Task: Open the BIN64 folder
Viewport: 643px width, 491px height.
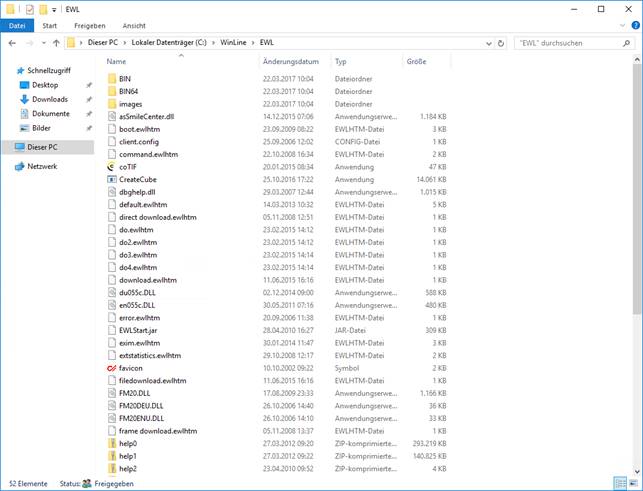Action: click(130, 91)
